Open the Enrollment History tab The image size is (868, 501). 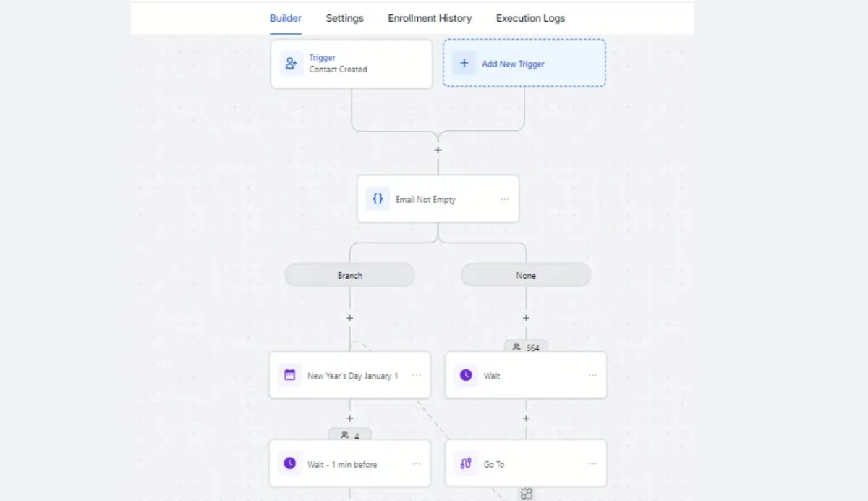point(430,18)
